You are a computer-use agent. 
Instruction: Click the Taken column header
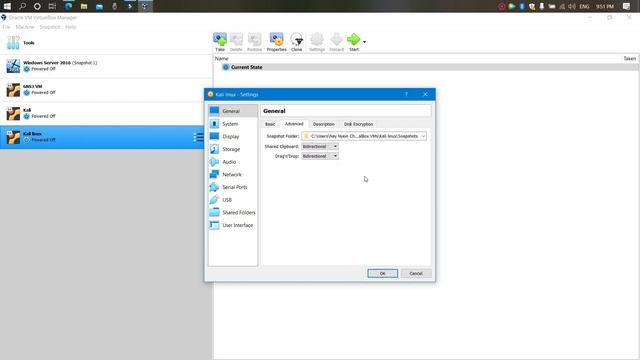629,59
